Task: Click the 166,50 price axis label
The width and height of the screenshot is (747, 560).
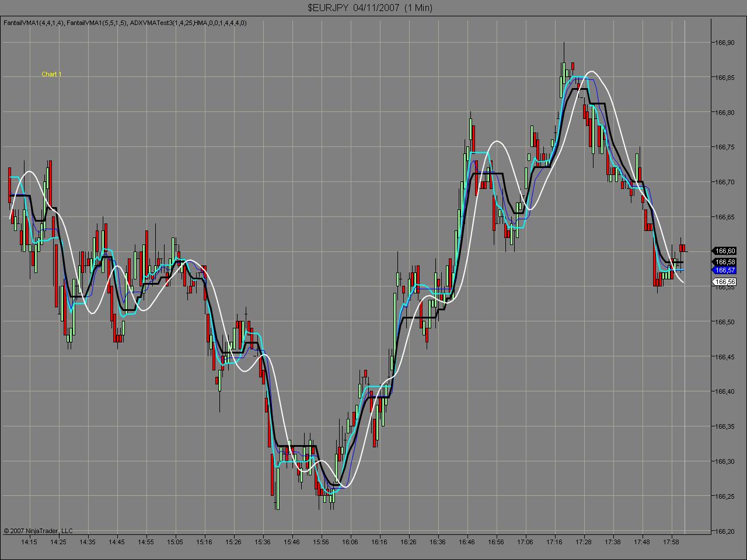Action: tap(725, 321)
